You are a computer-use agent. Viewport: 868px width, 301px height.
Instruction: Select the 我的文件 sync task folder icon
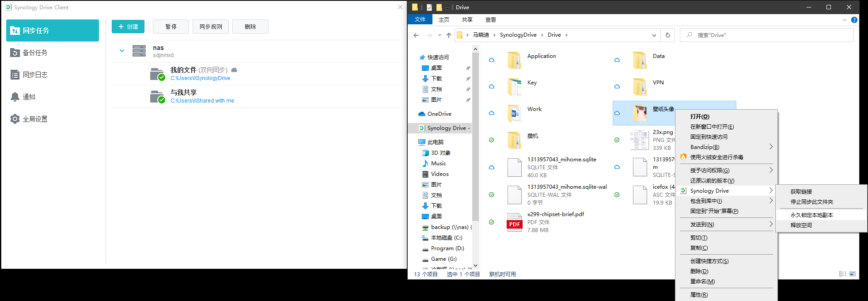[x=157, y=74]
